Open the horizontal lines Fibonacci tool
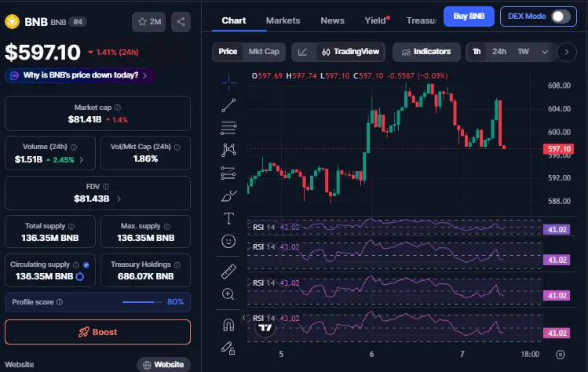 pos(228,128)
